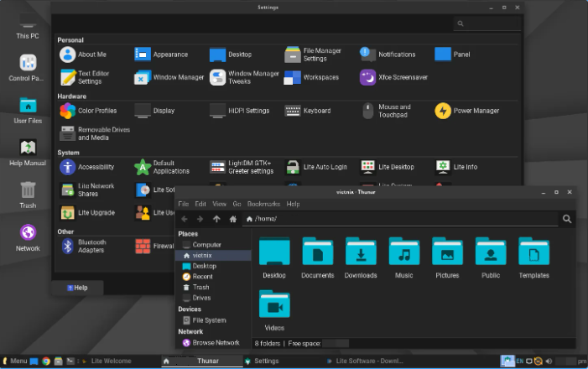588x369 pixels.
Task: Open the File menu in Thunar
Action: click(184, 204)
